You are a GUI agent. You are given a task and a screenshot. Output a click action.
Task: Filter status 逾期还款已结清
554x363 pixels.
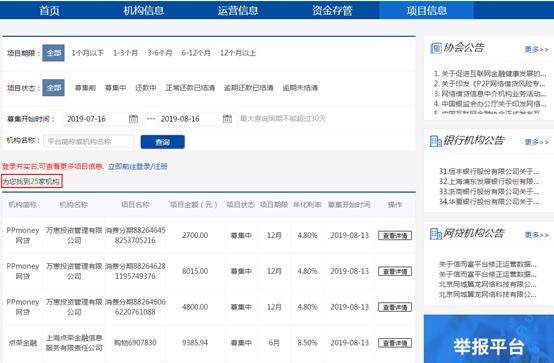[249, 88]
